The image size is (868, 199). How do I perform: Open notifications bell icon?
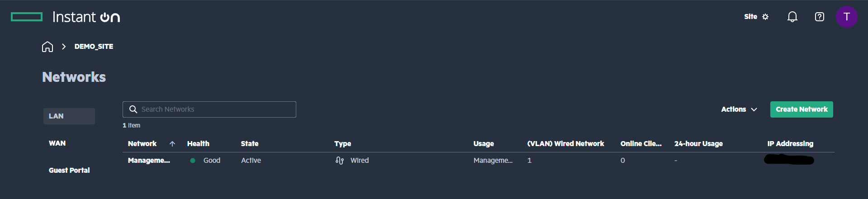tap(792, 17)
